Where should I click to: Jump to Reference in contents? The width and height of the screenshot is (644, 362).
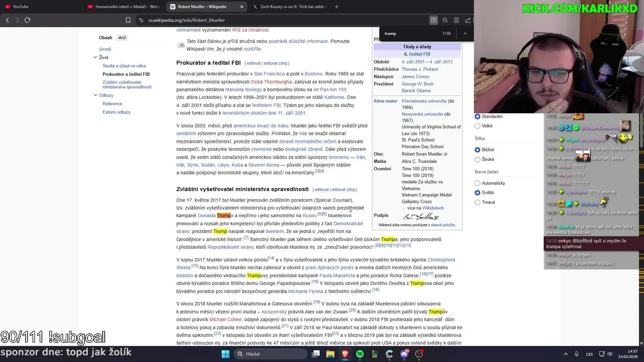click(112, 104)
